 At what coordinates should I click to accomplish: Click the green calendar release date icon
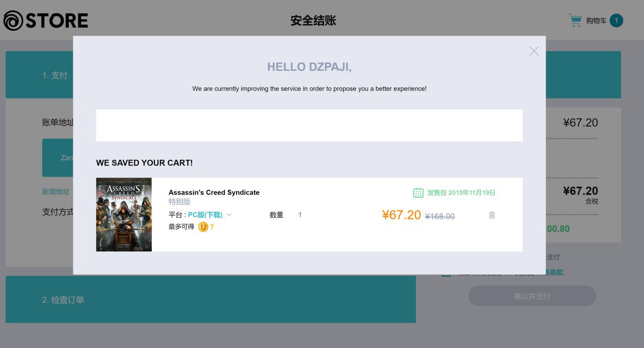point(418,193)
